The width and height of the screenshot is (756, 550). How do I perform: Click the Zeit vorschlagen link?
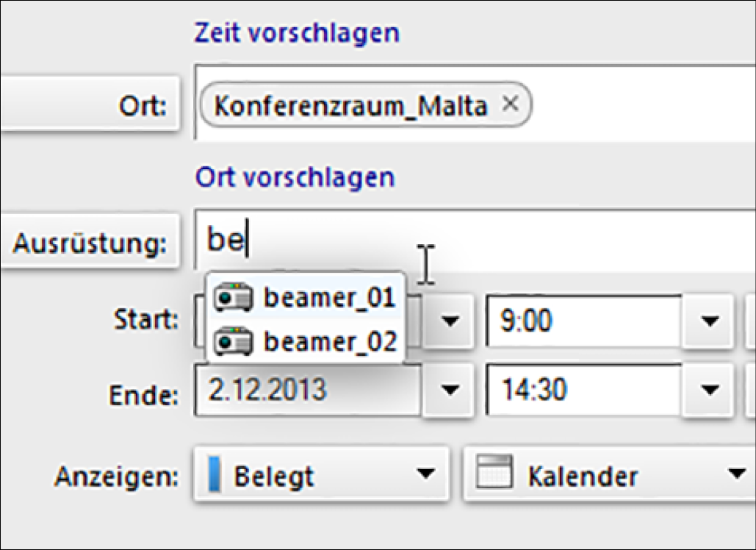pos(297,33)
